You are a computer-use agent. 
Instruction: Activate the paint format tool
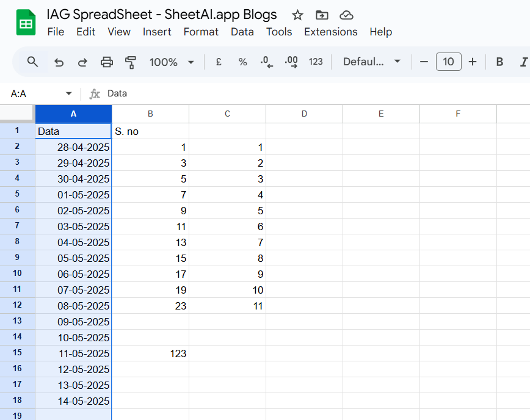[x=131, y=62]
